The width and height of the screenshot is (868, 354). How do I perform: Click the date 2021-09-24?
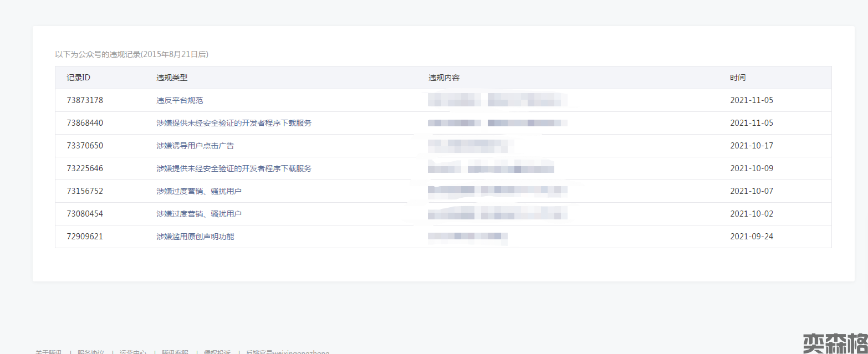pos(752,237)
